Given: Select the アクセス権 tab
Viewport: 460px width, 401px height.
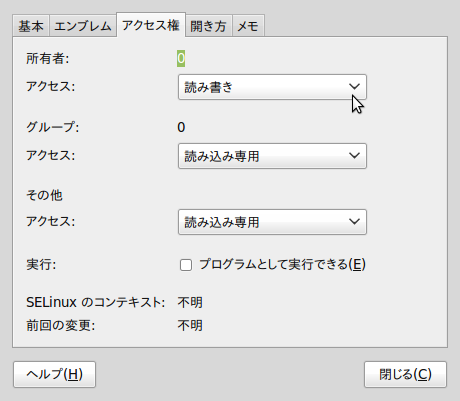Looking at the screenshot, I should click(151, 25).
